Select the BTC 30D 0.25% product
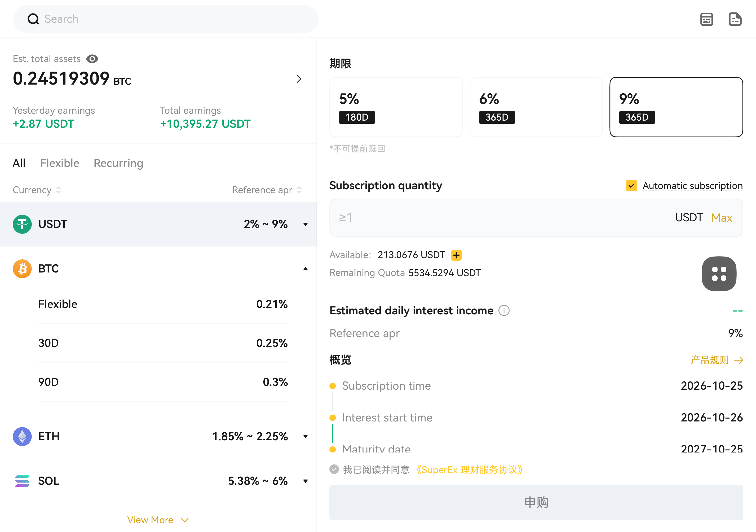756x532 pixels. [x=163, y=343]
